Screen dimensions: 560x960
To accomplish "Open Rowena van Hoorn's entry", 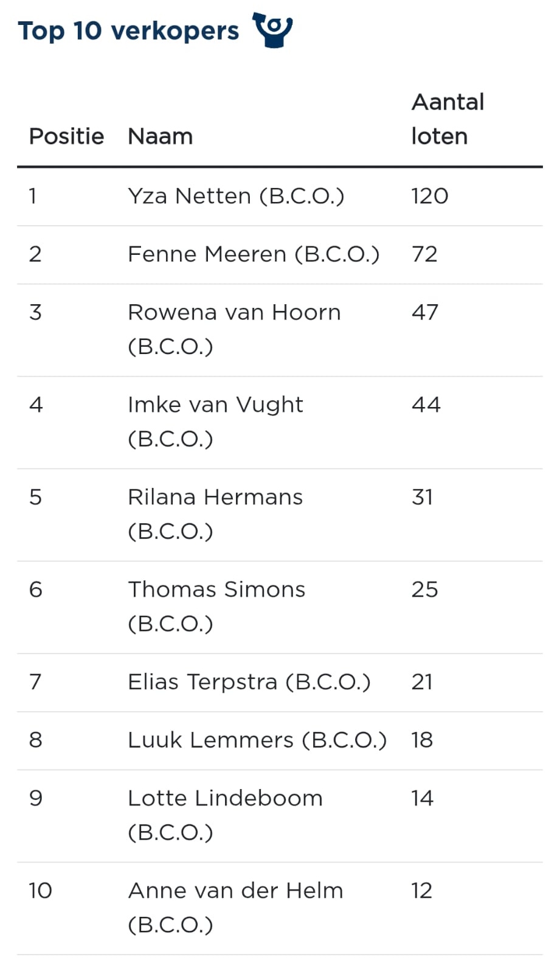I will point(234,329).
